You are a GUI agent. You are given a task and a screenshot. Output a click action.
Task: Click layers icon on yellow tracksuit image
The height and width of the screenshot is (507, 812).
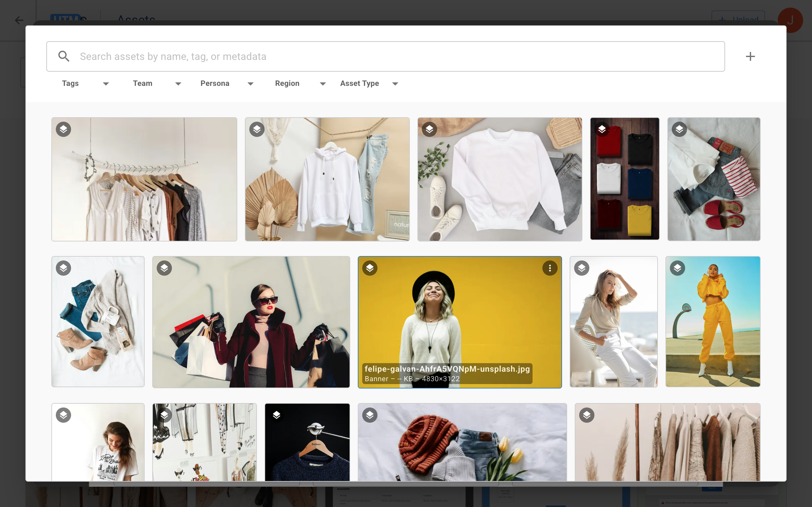click(678, 268)
